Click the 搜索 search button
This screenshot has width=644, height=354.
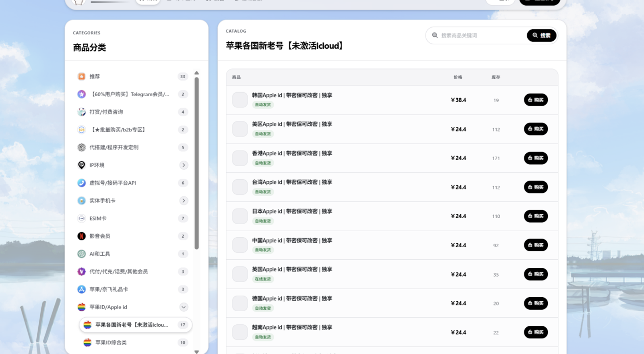pyautogui.click(x=541, y=35)
